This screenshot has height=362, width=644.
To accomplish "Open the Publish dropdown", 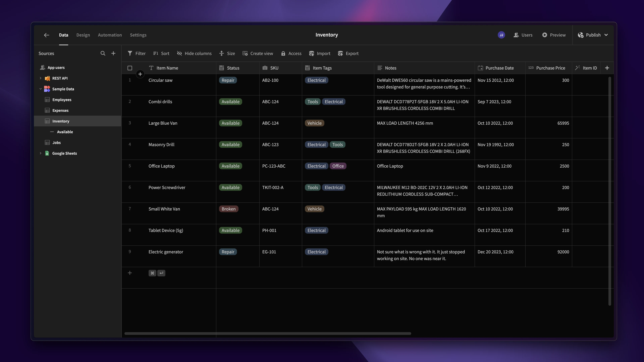I will point(593,35).
